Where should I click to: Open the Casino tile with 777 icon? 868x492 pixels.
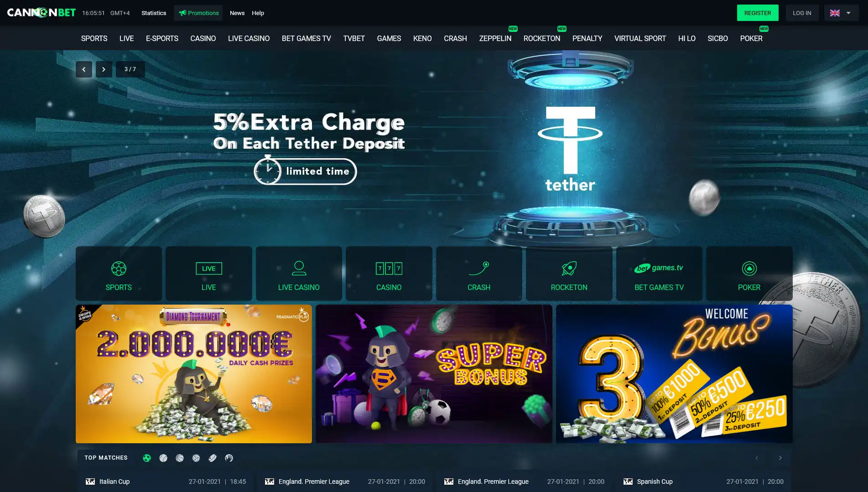tap(389, 274)
